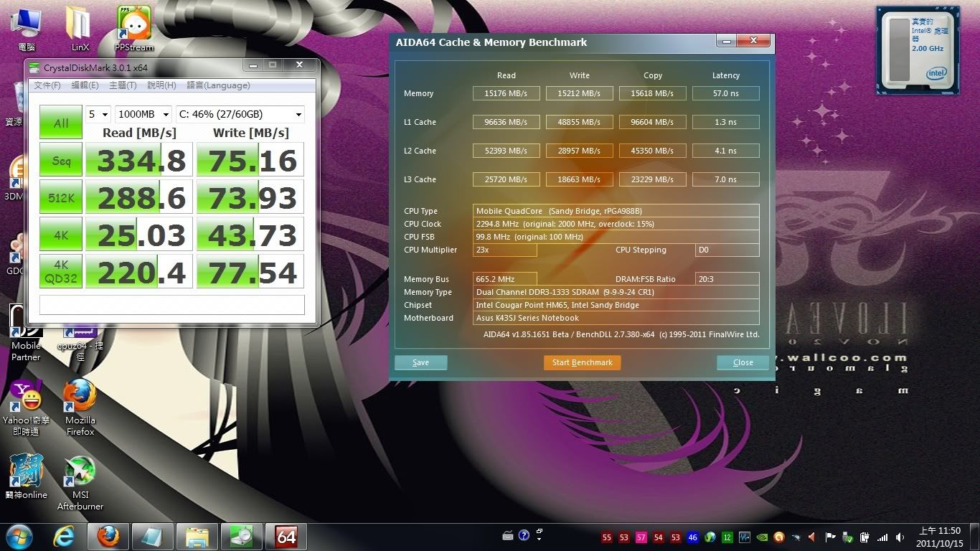Run the 512K test in CrystalDiskMark
This screenshot has width=980, height=551.
point(61,197)
